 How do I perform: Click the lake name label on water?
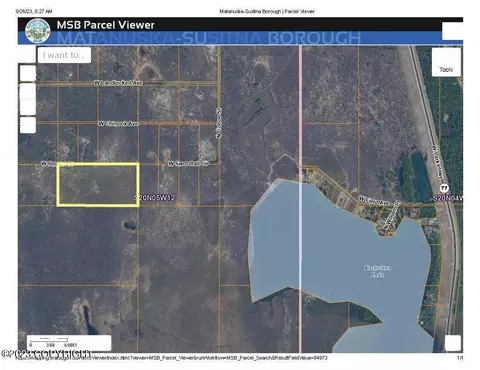coord(377,271)
